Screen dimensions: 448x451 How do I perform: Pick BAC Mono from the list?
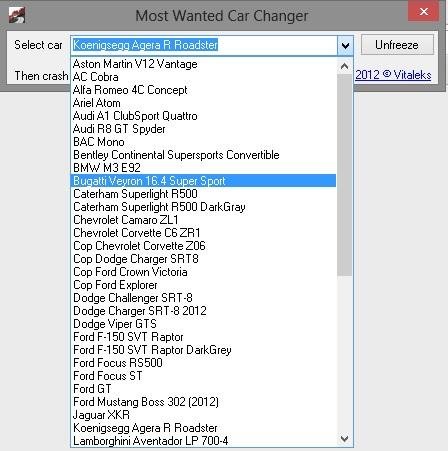203,142
